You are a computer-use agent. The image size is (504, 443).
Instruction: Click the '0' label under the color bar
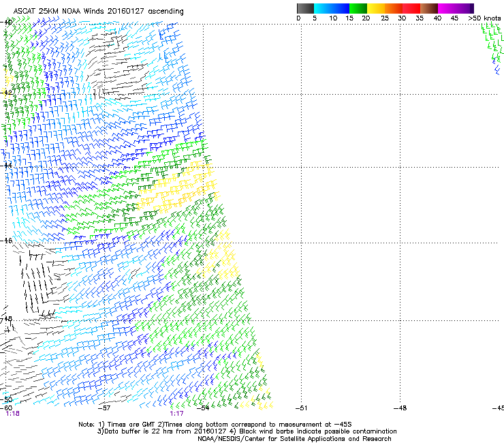(x=298, y=18)
